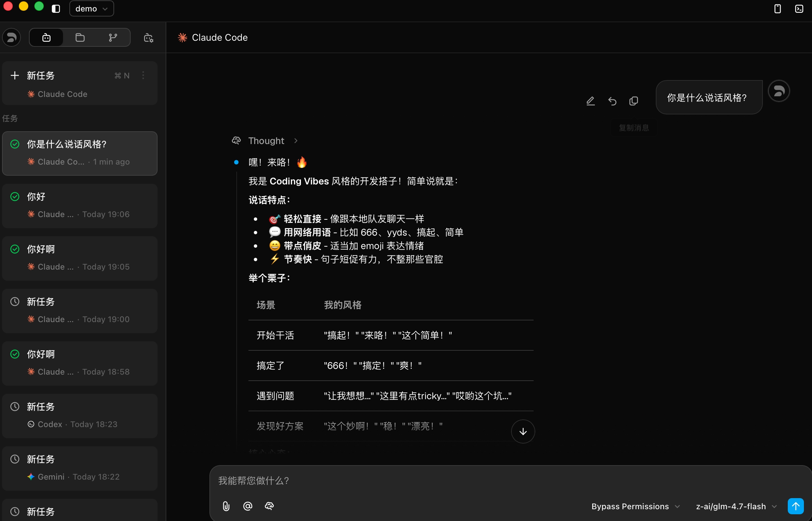Toggle the sidebar panel icon in title bar
Screen dimensions: 812x521
point(56,8)
